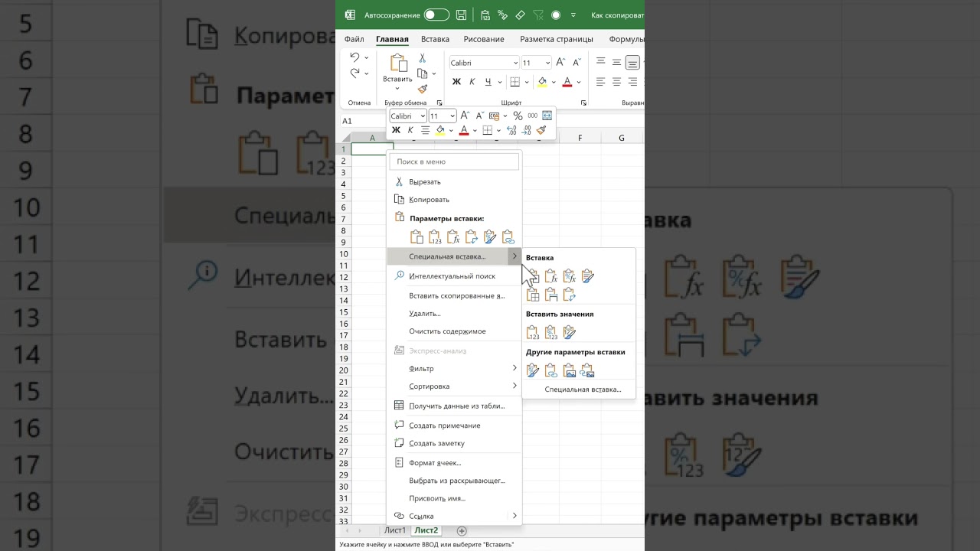Viewport: 980px width, 551px height.
Task: Toggle ribbon Center horizontal alignment
Action: point(616,82)
